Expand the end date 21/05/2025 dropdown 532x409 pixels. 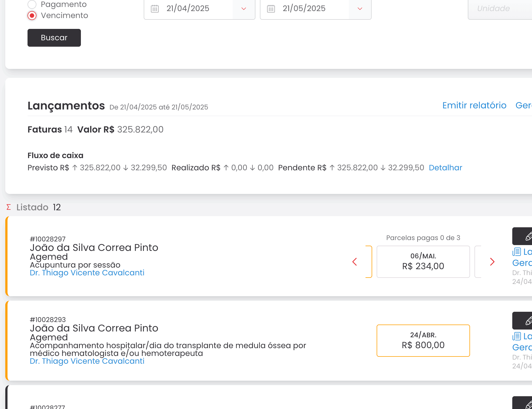(360, 9)
